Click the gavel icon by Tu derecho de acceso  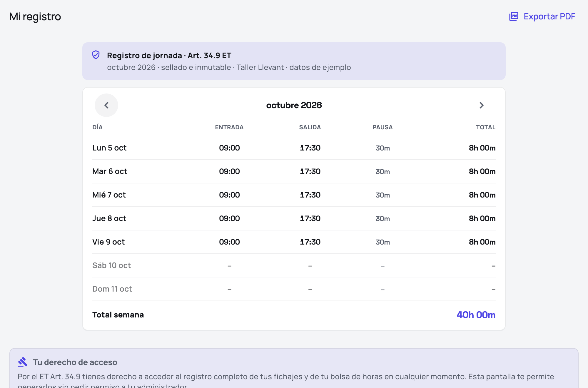[x=23, y=362]
